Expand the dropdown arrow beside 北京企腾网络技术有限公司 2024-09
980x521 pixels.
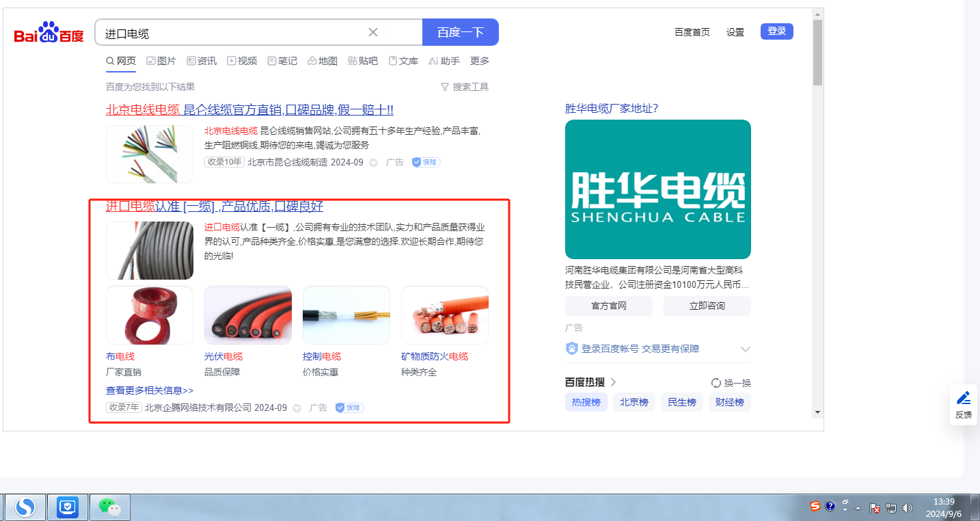[x=297, y=408]
